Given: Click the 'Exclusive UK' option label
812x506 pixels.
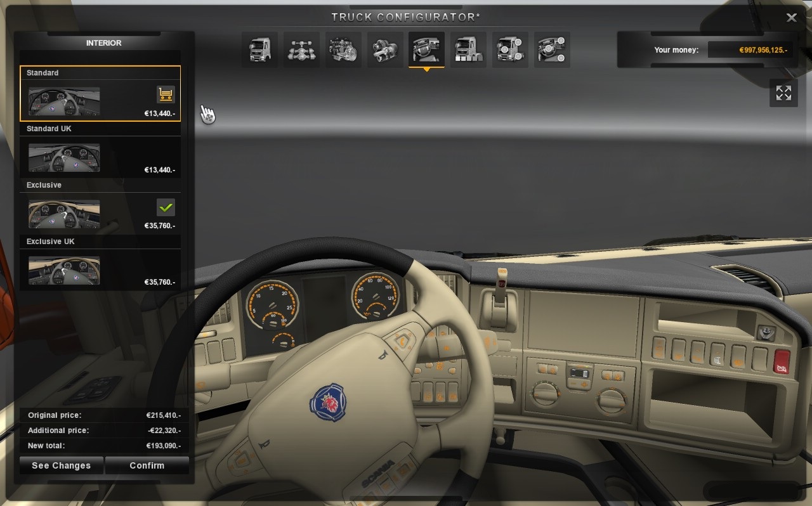Looking at the screenshot, I should pyautogui.click(x=51, y=242).
